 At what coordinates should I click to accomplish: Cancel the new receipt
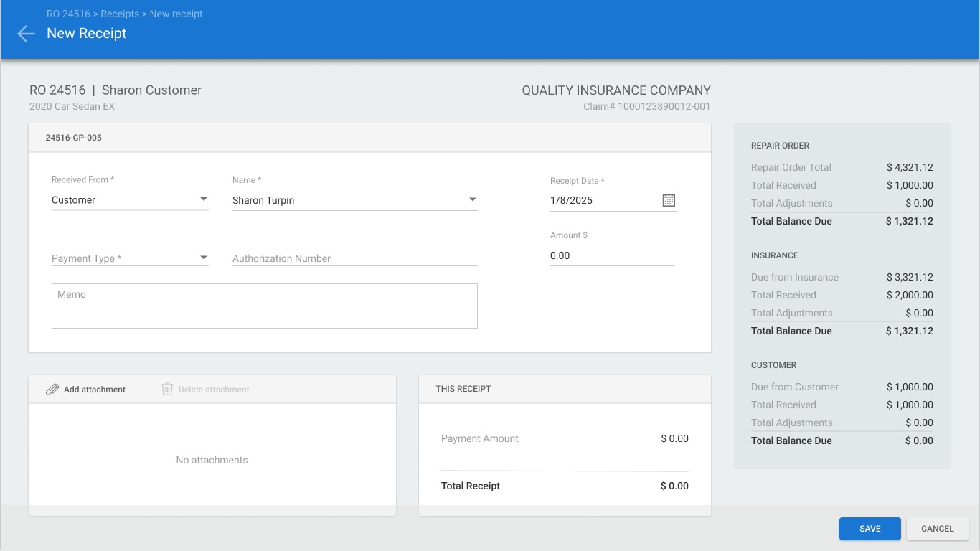coord(938,529)
